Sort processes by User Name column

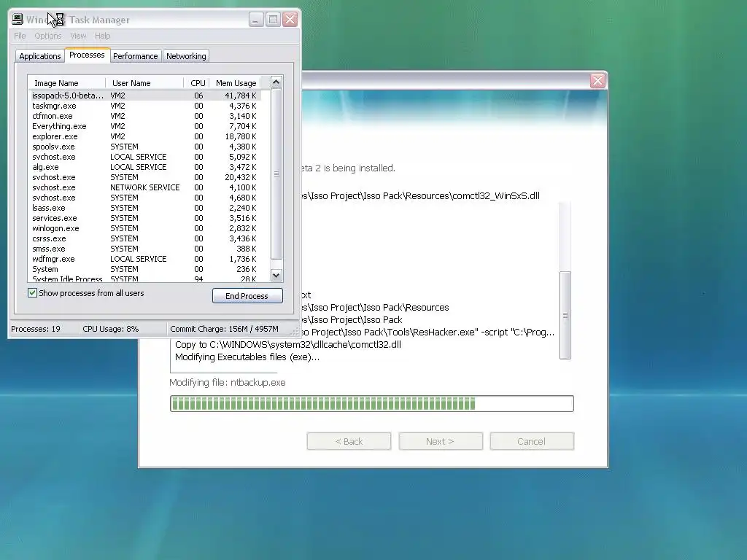[x=144, y=83]
